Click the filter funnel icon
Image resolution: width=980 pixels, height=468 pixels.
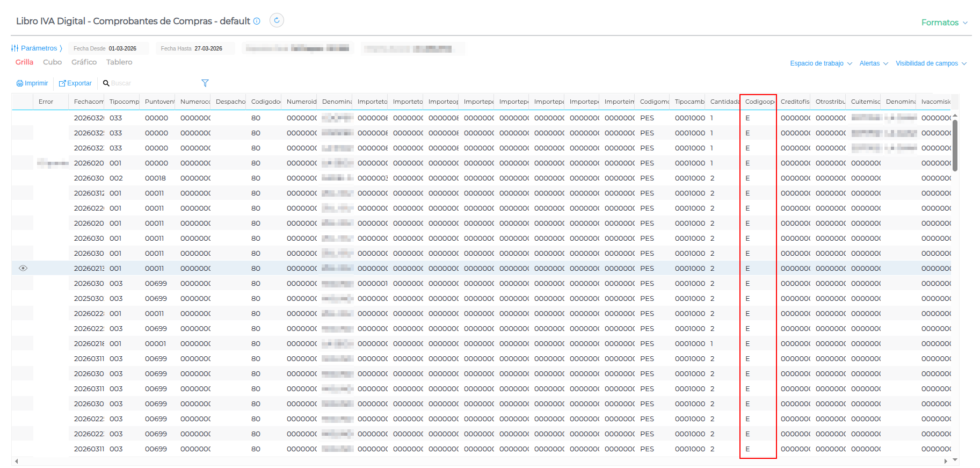(x=205, y=83)
